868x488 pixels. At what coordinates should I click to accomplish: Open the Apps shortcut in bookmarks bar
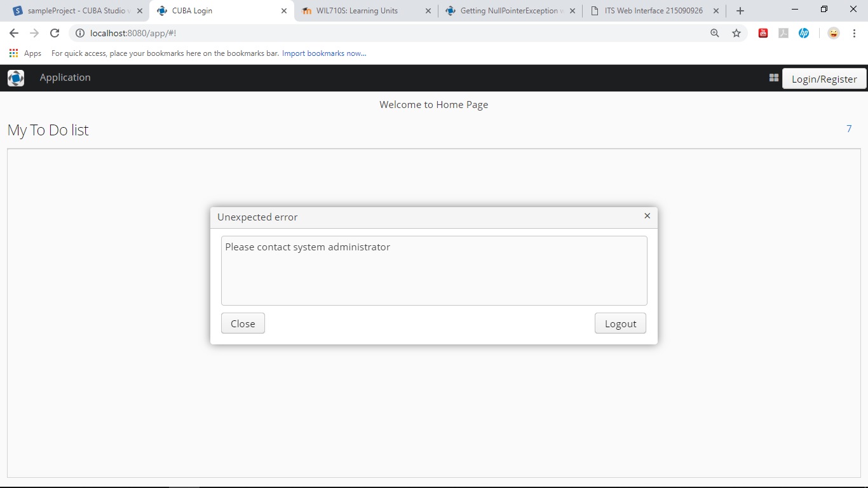tap(25, 53)
